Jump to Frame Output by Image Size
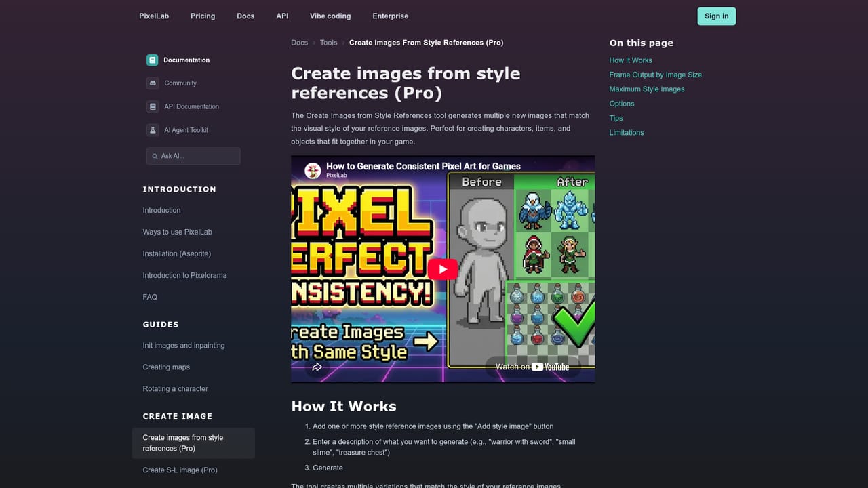Viewport: 868px width, 488px height. point(655,75)
